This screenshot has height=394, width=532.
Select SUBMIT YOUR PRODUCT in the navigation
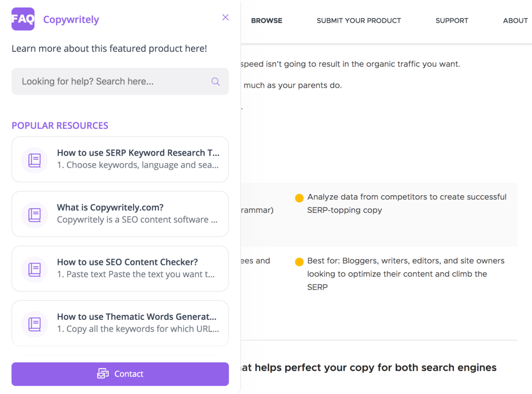pyautogui.click(x=359, y=20)
